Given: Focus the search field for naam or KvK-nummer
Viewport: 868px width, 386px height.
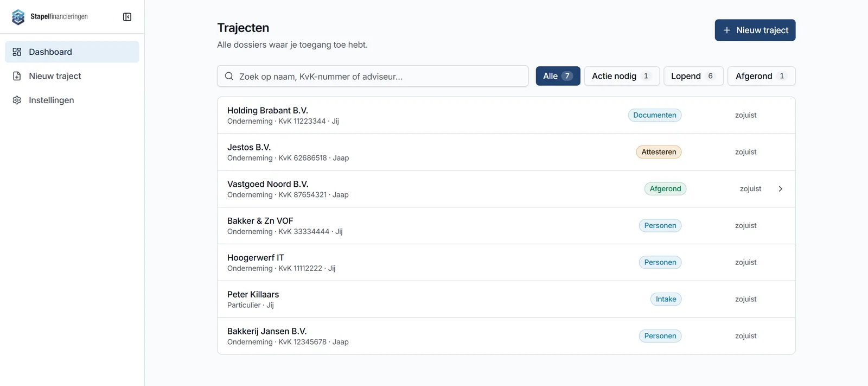Looking at the screenshot, I should [x=373, y=76].
